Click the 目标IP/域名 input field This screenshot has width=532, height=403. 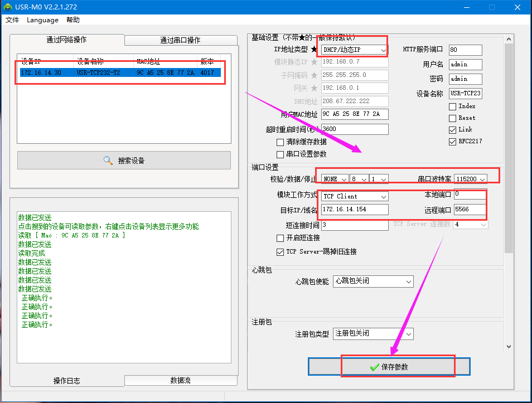(355, 210)
